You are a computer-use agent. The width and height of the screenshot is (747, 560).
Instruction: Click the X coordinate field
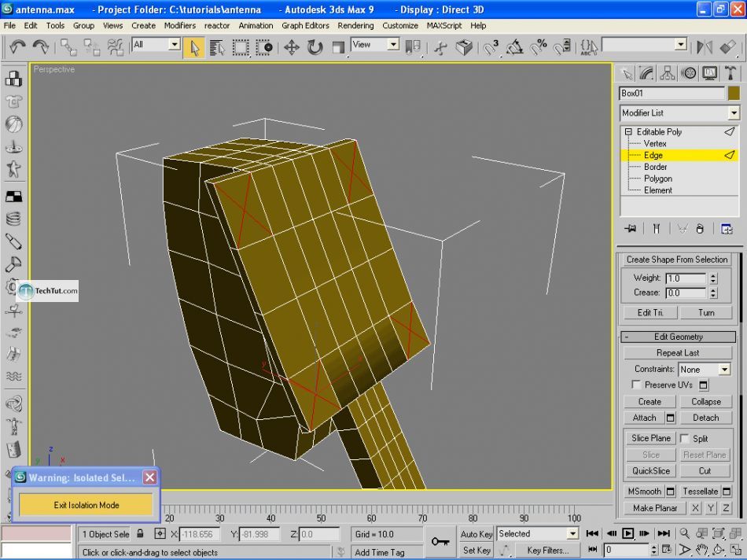pos(200,534)
